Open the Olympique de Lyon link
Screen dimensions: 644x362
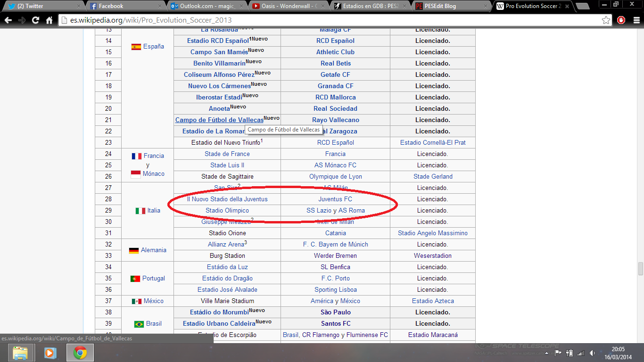(336, 177)
